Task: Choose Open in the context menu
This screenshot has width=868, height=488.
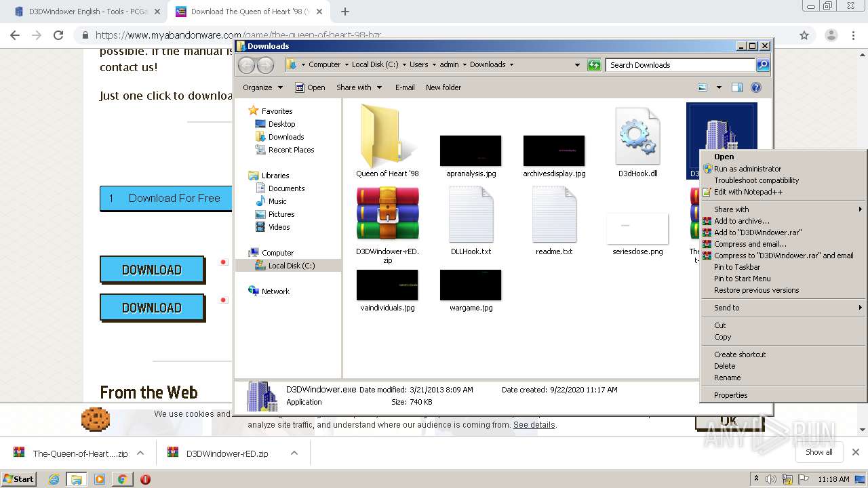Action: [783, 157]
